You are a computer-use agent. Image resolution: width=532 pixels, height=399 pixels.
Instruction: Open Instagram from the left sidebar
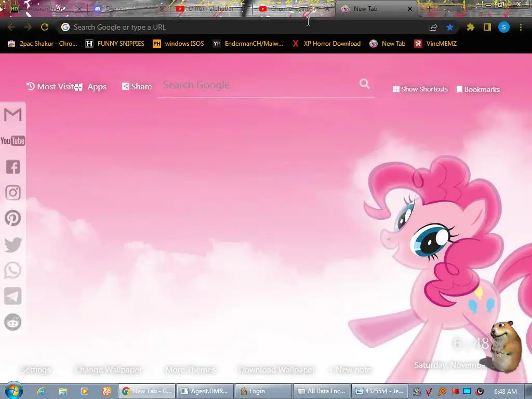click(13, 193)
